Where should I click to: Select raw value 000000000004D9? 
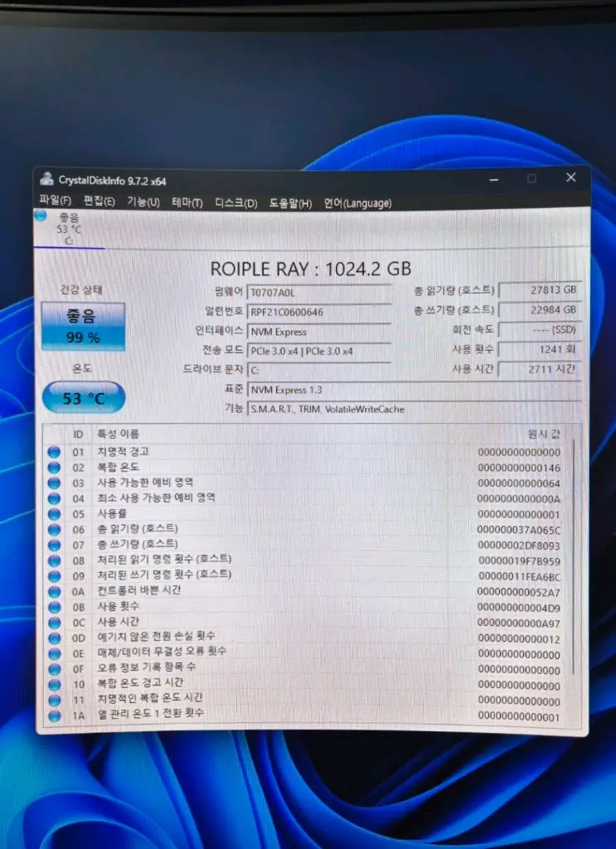pos(518,608)
